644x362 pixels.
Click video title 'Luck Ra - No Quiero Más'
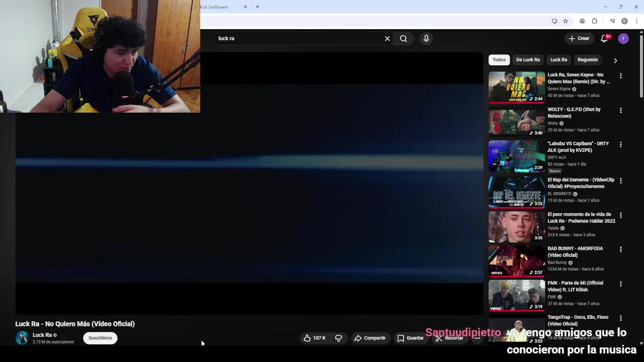[x=75, y=324]
